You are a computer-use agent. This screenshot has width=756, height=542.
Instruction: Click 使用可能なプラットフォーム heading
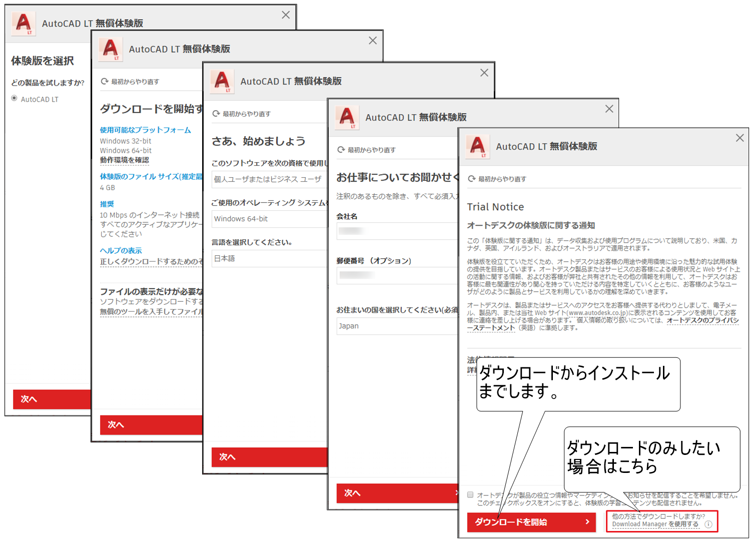point(146,130)
